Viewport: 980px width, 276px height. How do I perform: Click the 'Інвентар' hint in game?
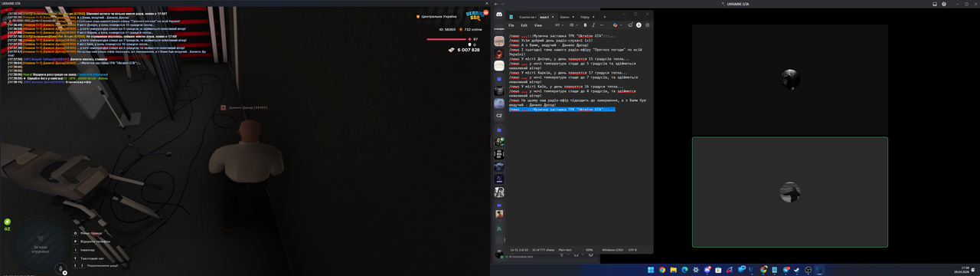click(x=87, y=249)
